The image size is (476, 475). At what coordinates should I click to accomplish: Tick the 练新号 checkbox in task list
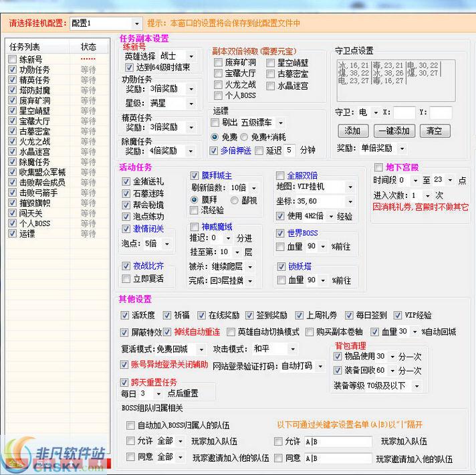click(x=13, y=60)
